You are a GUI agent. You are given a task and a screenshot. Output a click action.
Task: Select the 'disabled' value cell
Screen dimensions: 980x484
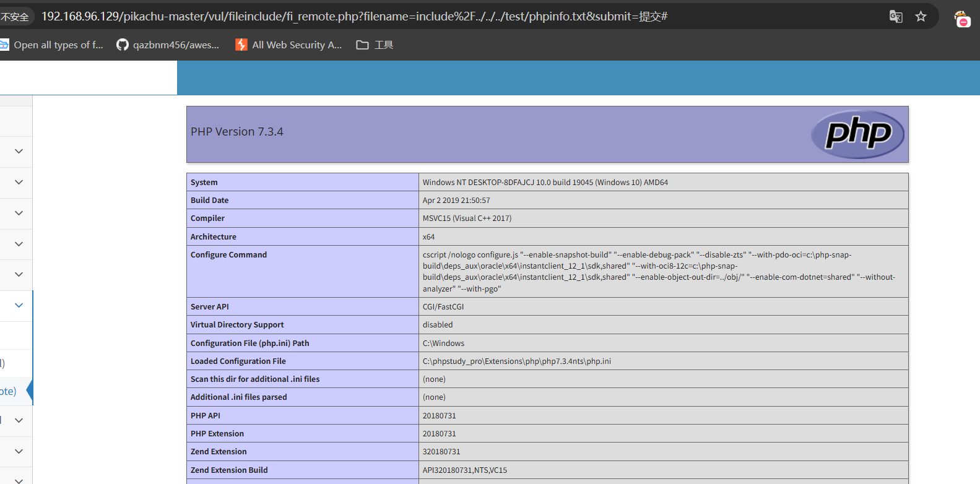click(x=438, y=325)
